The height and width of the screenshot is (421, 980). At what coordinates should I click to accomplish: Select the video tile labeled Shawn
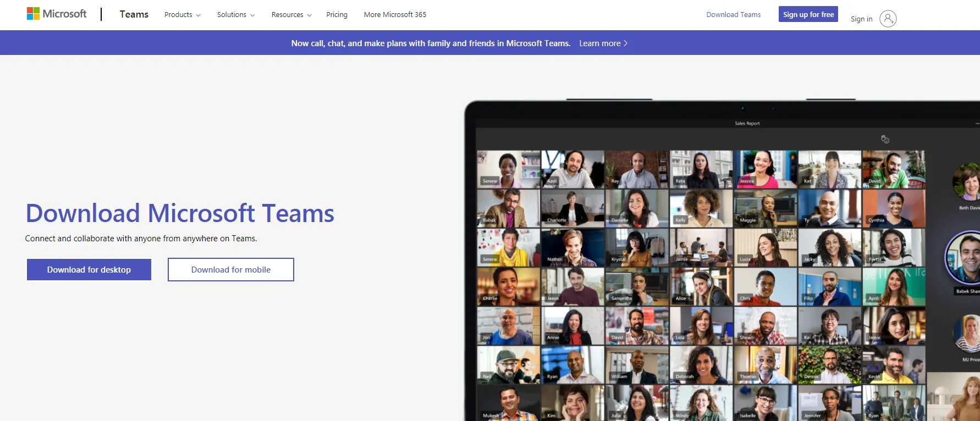(x=766, y=325)
